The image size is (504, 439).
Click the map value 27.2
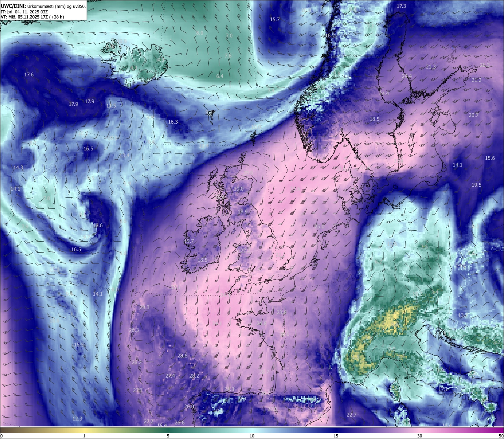point(148,422)
